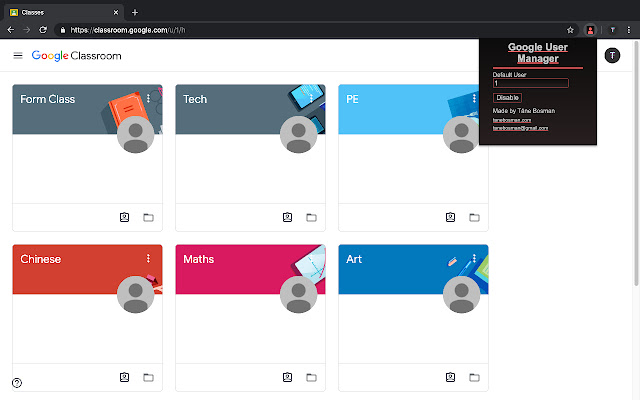Screen dimensions: 640x400
Task: Open the main hamburger menu
Action: [17, 56]
